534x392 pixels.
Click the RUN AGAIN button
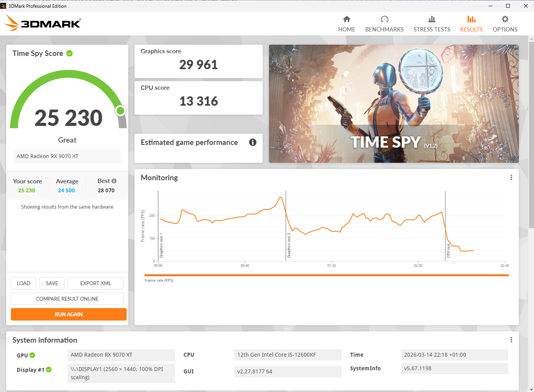[x=69, y=314]
